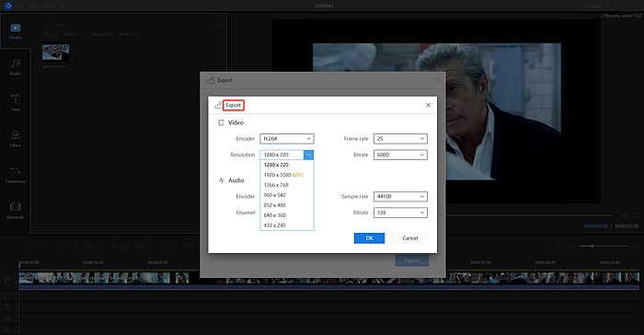The image size is (644, 335).
Task: Open the Frame rate dropdown showing 25
Action: pos(400,139)
